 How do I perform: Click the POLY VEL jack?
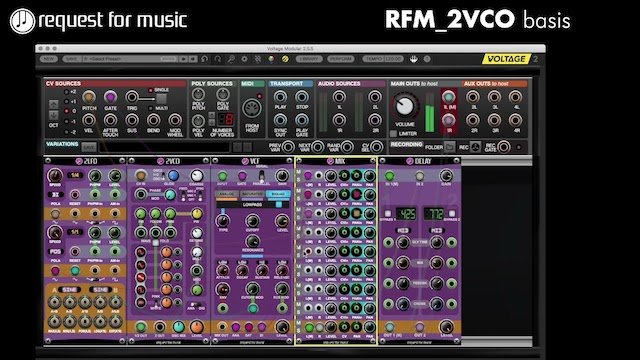point(198,121)
